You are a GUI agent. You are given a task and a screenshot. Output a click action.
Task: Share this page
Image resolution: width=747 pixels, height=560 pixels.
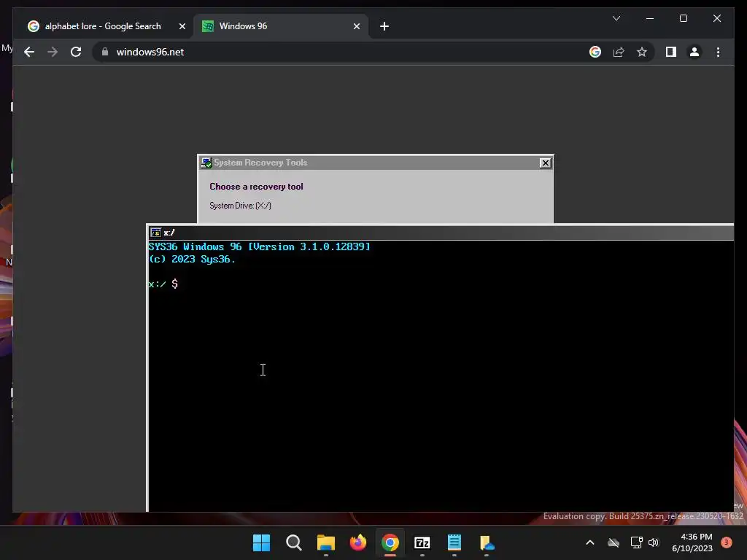(x=619, y=52)
